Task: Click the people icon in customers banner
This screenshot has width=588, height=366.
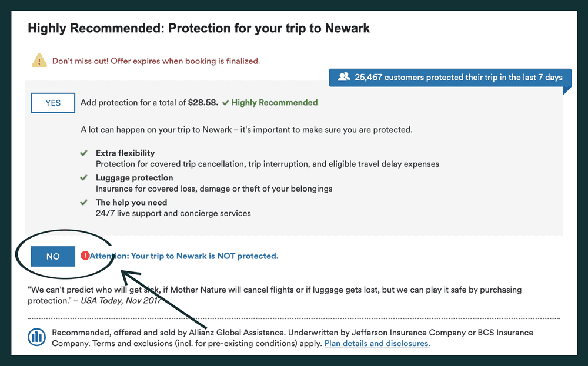Action: pyautogui.click(x=344, y=77)
